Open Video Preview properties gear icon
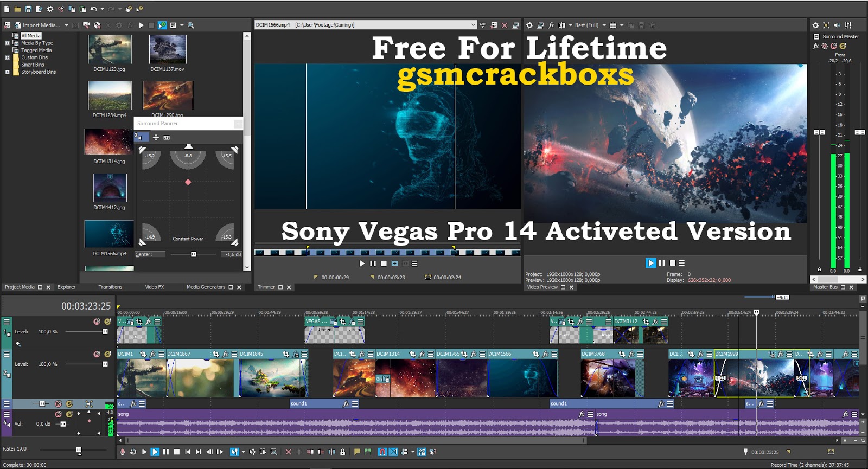This screenshot has height=469, width=868. [529, 25]
